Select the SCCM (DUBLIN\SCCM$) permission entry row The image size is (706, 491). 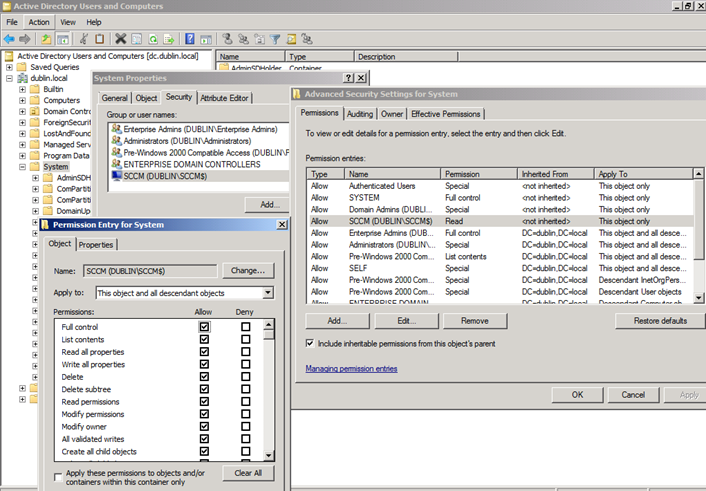pos(500,221)
